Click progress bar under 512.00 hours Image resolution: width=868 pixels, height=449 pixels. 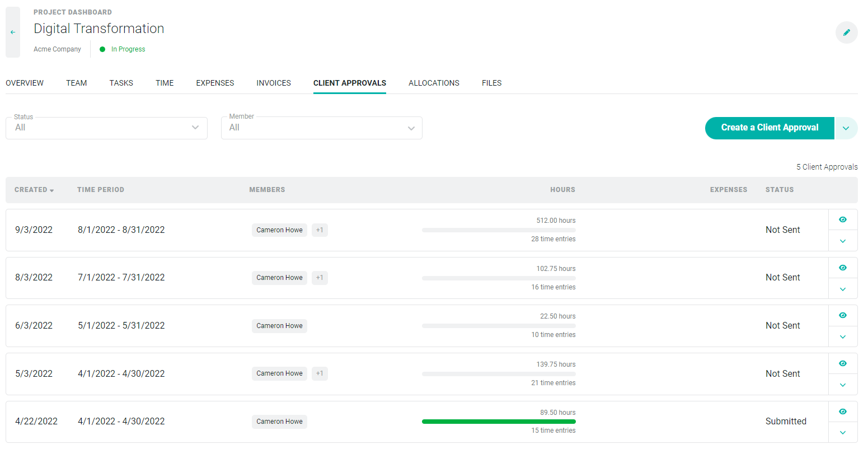click(499, 230)
